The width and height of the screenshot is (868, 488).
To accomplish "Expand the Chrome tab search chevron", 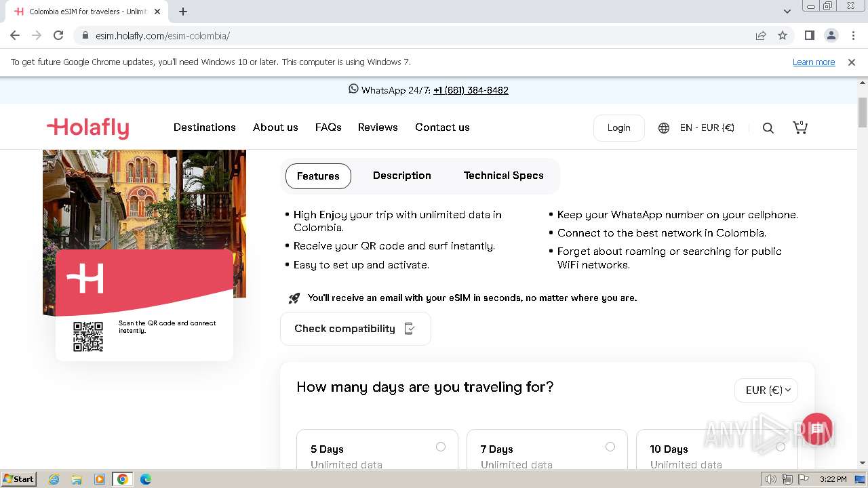I will (787, 12).
